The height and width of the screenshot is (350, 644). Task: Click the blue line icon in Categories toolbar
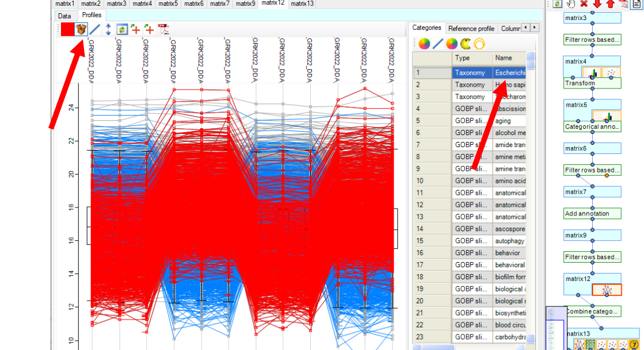click(x=438, y=44)
